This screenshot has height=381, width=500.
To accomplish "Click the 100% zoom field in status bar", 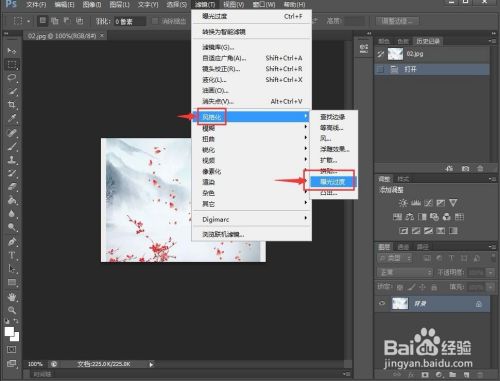I will pos(35,364).
